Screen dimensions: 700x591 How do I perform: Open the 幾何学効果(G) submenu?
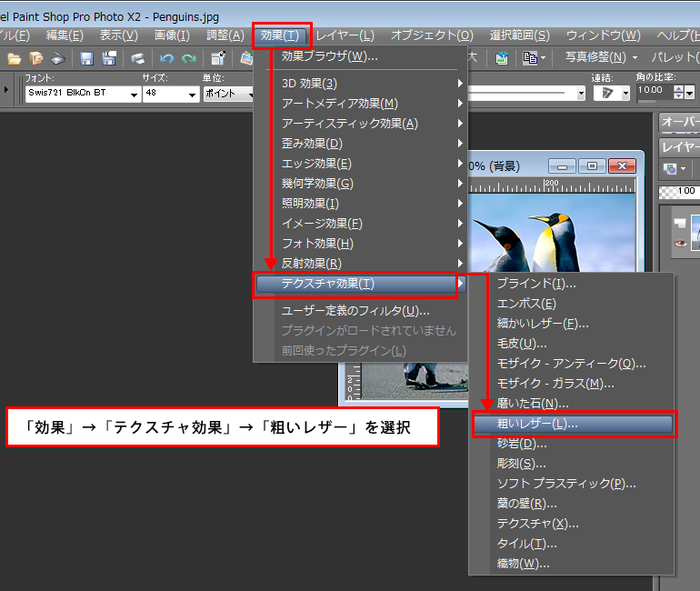tap(360, 184)
